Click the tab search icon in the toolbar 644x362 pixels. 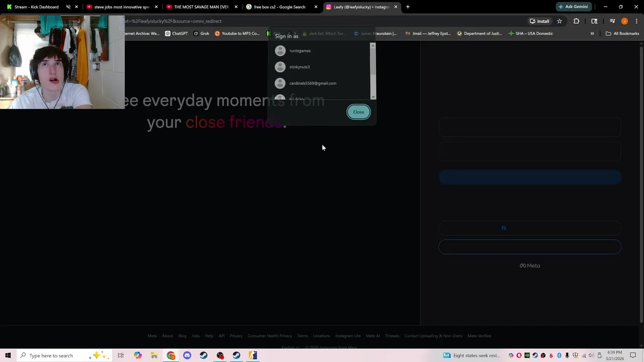coord(594,21)
